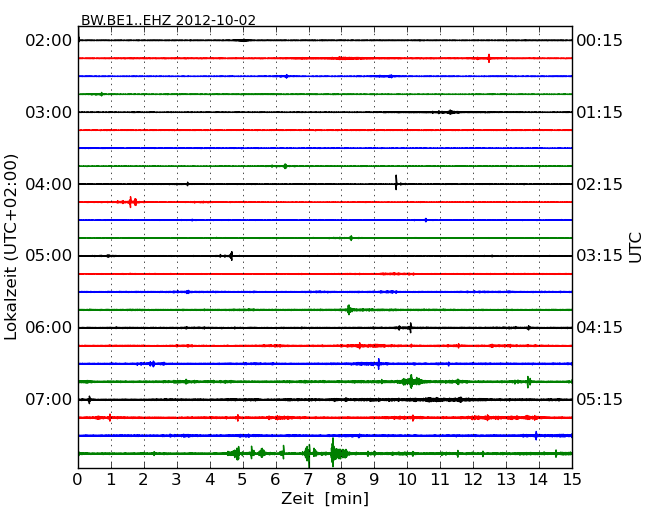Click x-axis tick label 6
Viewport: 650px width, 520px height.
click(275, 480)
